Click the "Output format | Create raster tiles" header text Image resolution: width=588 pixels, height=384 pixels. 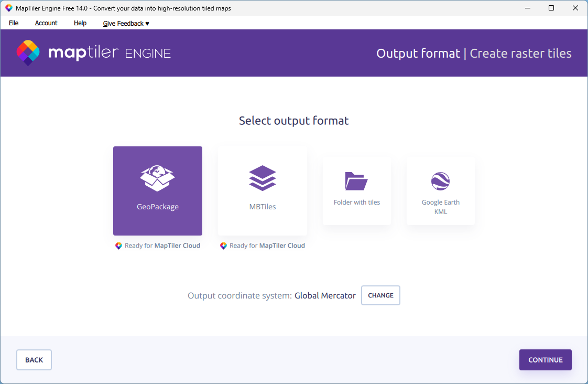pyautogui.click(x=474, y=54)
